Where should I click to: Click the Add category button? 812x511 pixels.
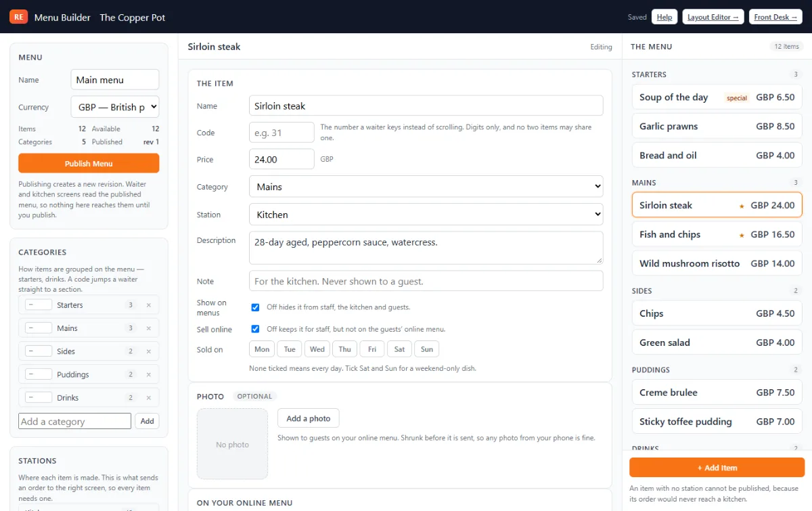pos(148,421)
